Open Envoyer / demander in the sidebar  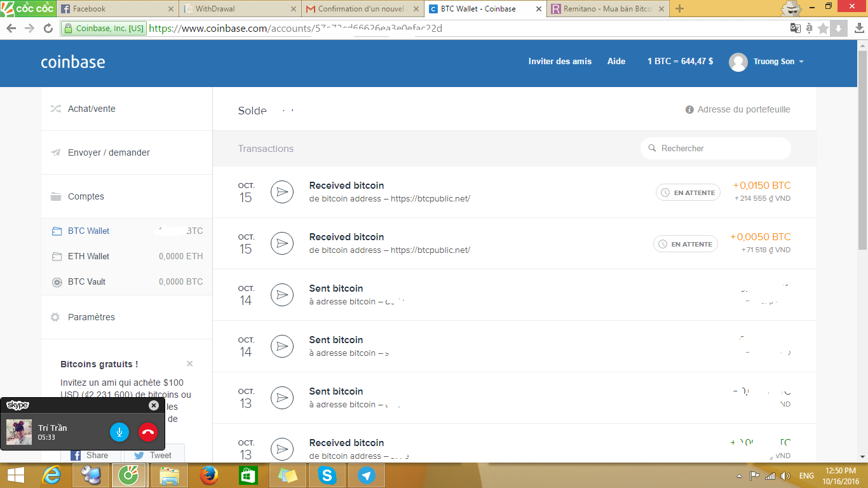[x=126, y=152]
